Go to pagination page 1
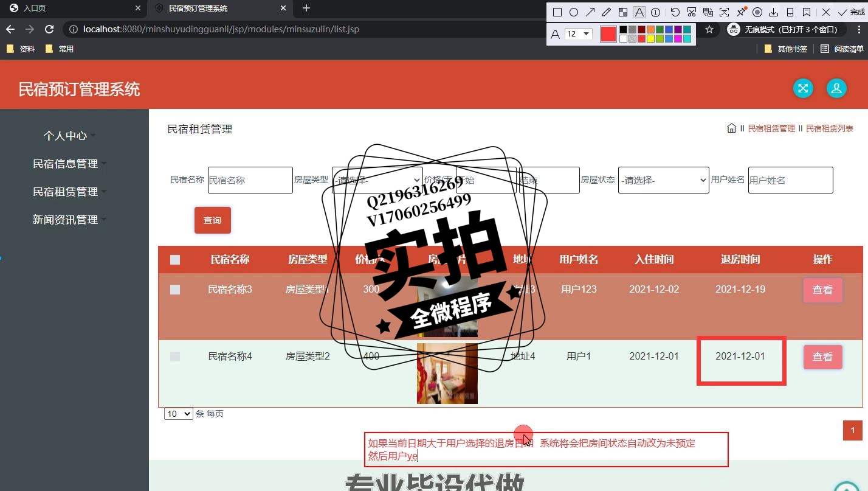Image resolution: width=868 pixels, height=491 pixels. [x=853, y=430]
